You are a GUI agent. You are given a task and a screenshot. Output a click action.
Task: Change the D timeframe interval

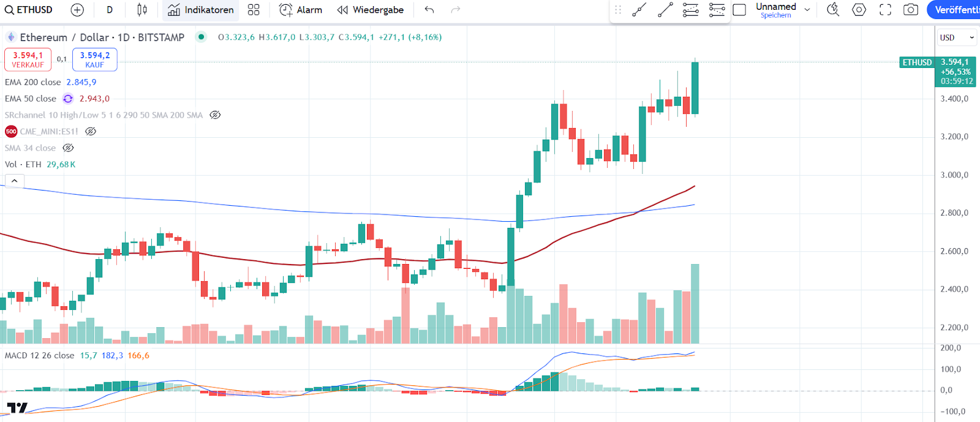click(110, 10)
